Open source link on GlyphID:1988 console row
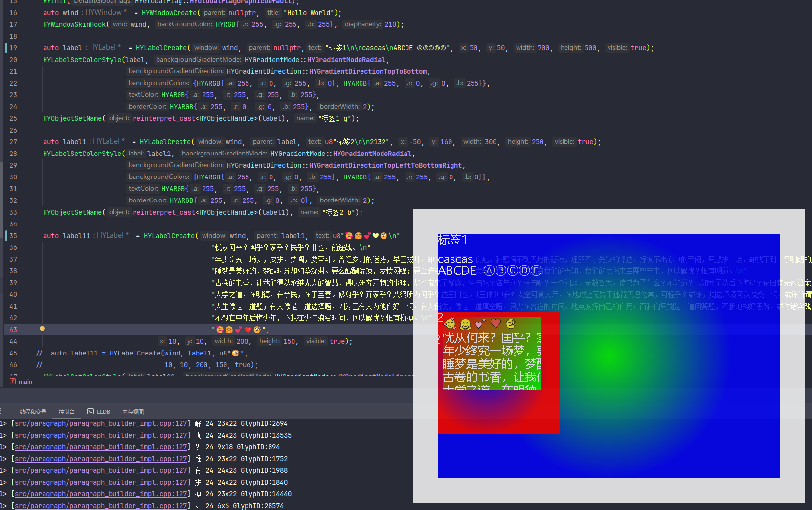The image size is (812, 510). click(101, 471)
